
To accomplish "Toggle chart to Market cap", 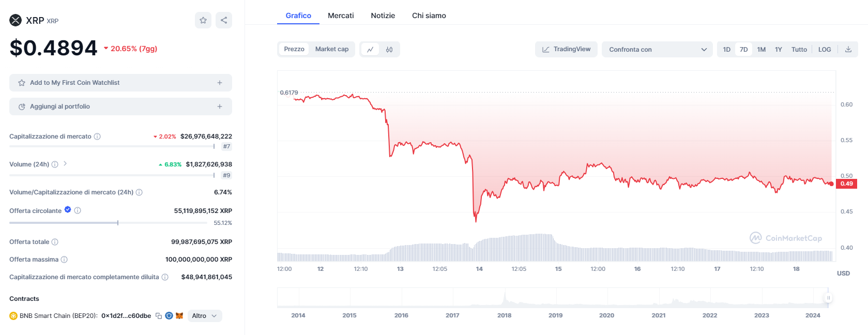I will pyautogui.click(x=331, y=49).
